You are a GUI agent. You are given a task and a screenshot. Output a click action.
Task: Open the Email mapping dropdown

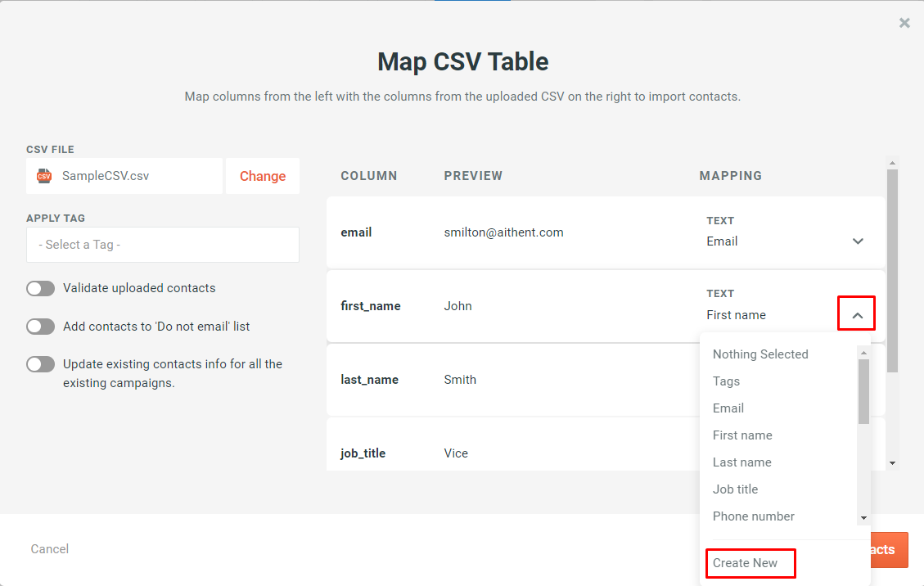(858, 241)
